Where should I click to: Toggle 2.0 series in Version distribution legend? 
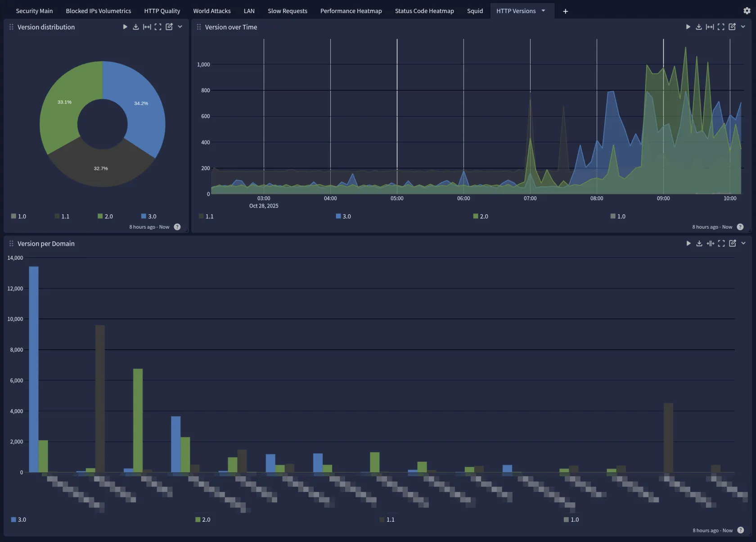click(105, 217)
